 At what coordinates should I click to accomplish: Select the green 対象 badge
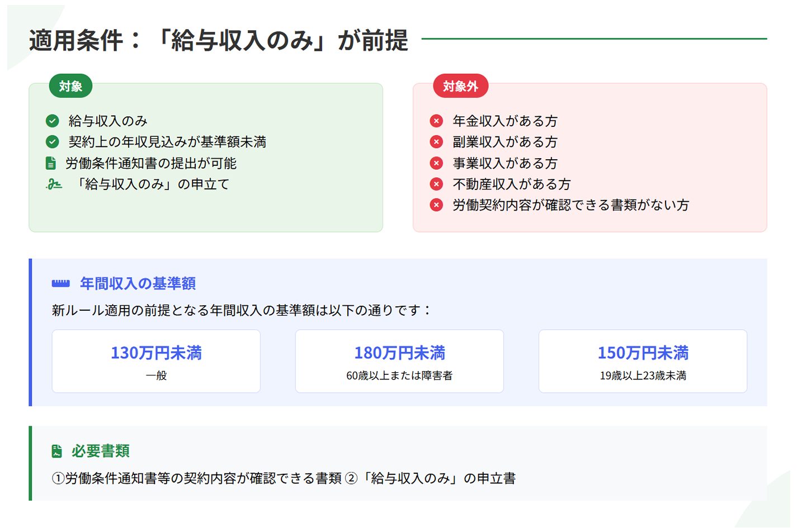click(x=70, y=87)
